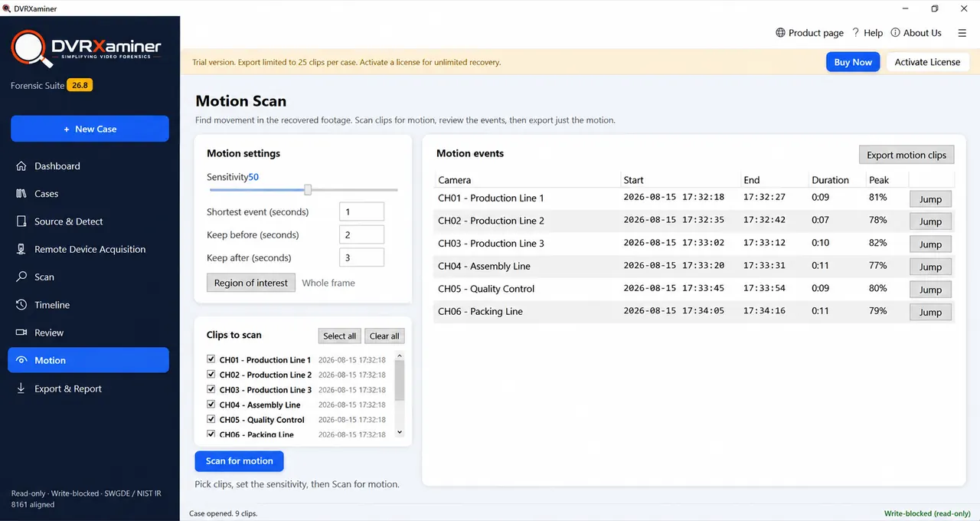Click the Duration column header
The width and height of the screenshot is (980, 521).
point(837,180)
